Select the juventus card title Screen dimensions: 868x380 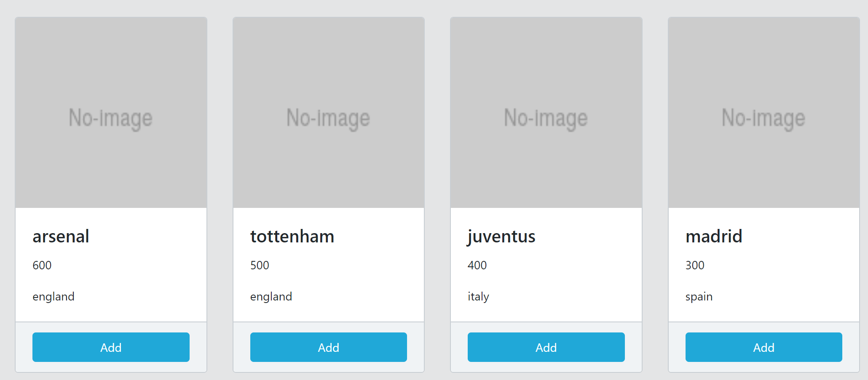pyautogui.click(x=501, y=237)
